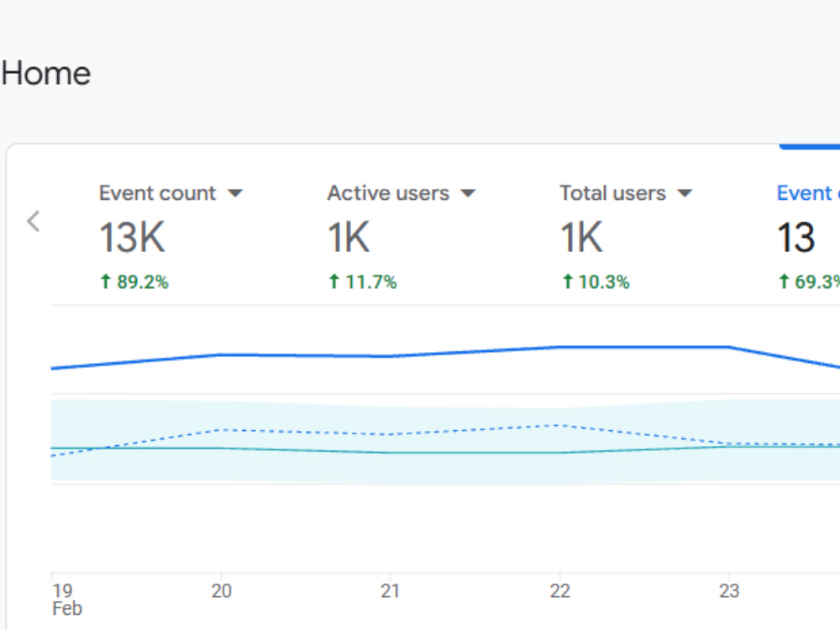840x630 pixels.
Task: Click the 10.3% increase indicator
Action: pos(596,281)
